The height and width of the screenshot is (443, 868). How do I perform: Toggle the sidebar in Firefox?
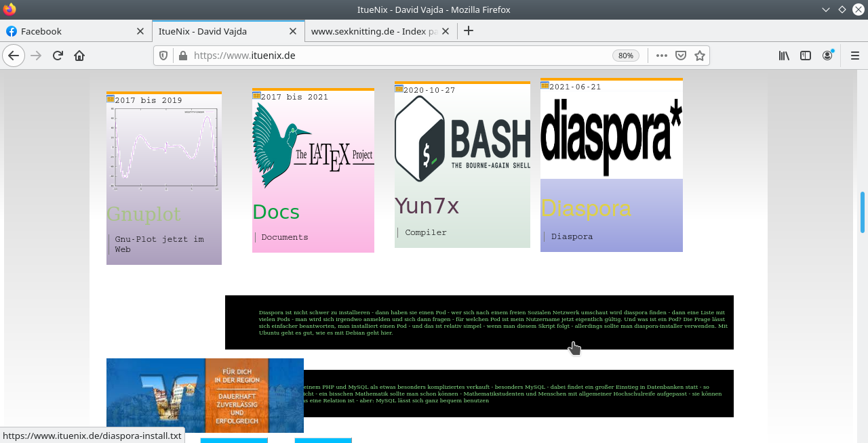pyautogui.click(x=805, y=56)
